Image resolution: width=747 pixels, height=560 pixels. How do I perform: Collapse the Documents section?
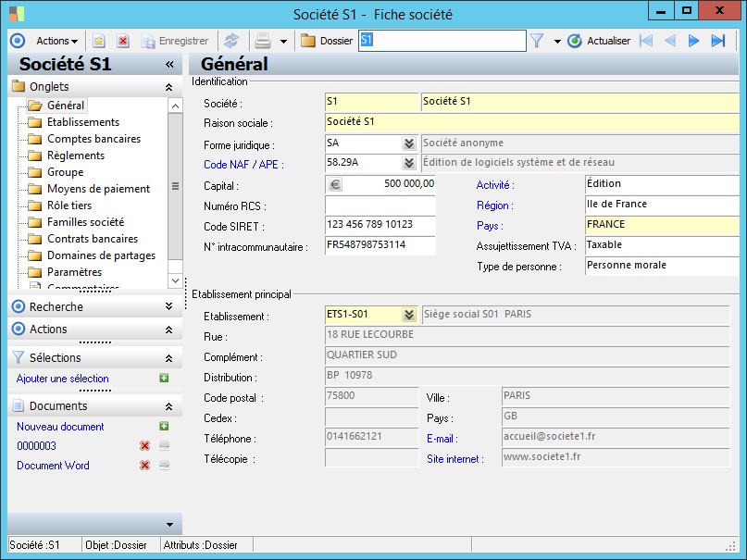pyautogui.click(x=168, y=406)
